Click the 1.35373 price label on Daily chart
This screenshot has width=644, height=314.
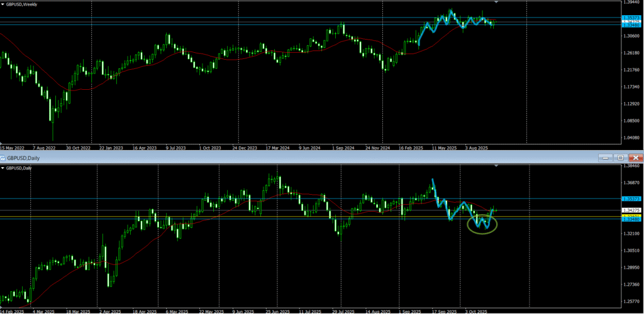tap(631, 199)
